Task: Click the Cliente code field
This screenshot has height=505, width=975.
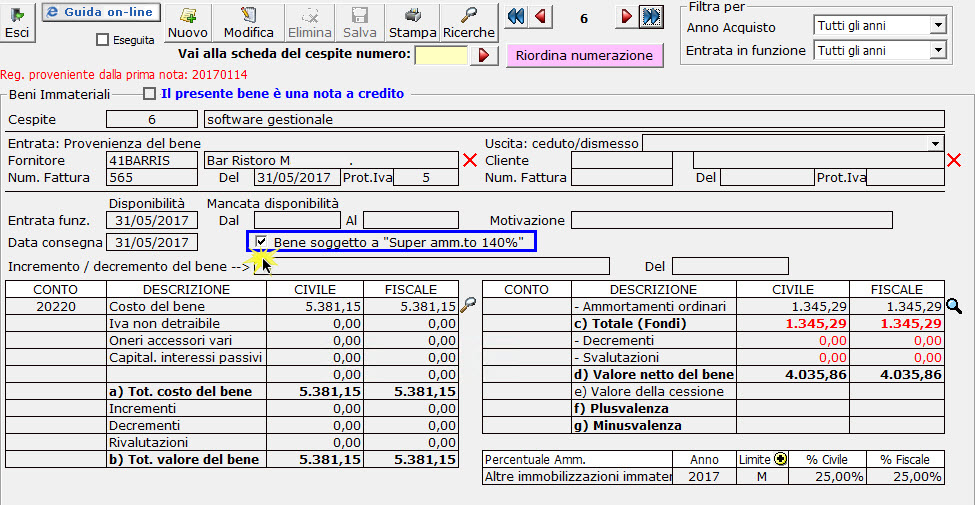Action: [621, 160]
